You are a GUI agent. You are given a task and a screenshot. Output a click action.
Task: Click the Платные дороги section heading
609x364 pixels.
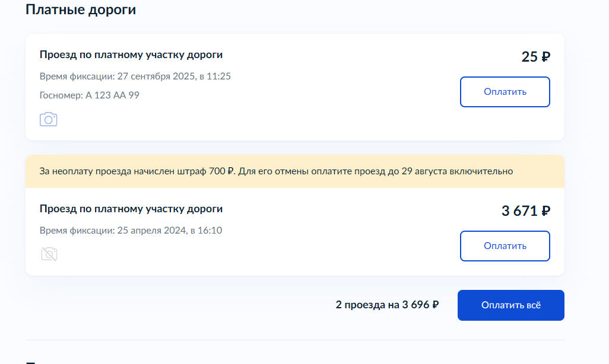point(81,9)
